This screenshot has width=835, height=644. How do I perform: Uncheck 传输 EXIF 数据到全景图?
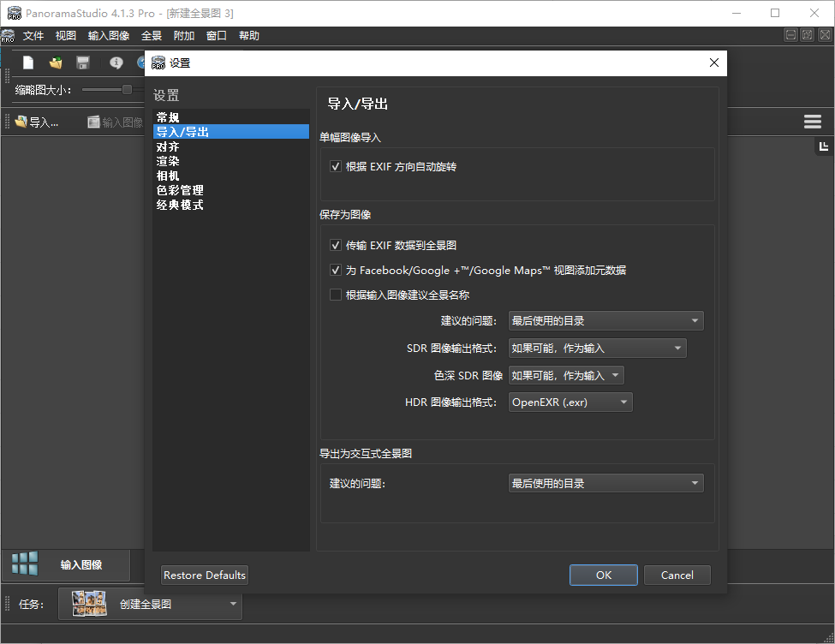click(x=336, y=245)
